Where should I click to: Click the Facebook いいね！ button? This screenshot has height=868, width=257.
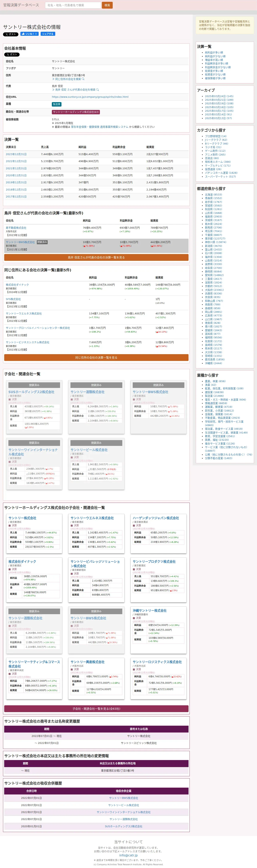pyautogui.click(x=29, y=34)
